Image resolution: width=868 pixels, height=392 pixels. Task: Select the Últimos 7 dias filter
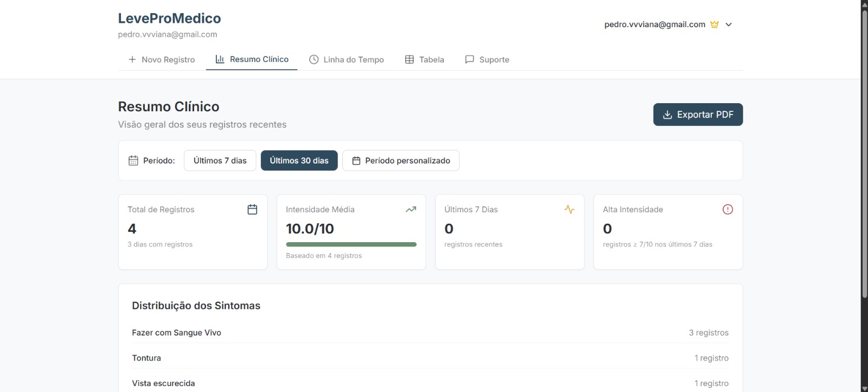220,161
